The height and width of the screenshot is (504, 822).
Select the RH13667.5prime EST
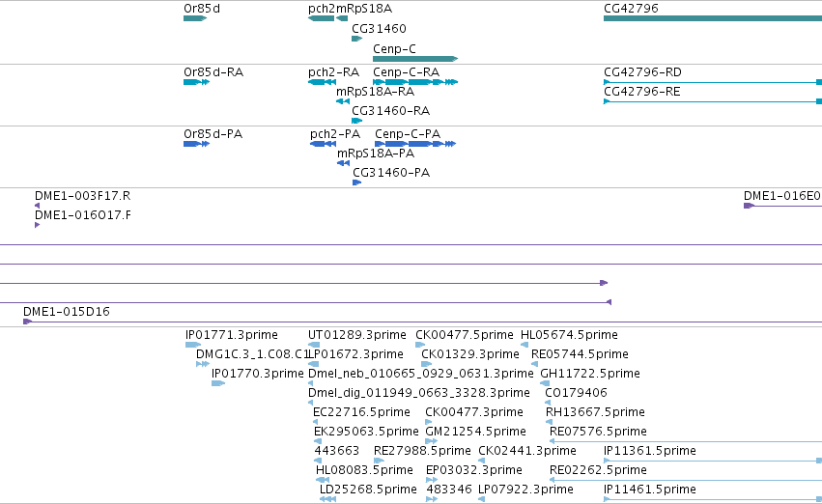pyautogui.click(x=549, y=422)
